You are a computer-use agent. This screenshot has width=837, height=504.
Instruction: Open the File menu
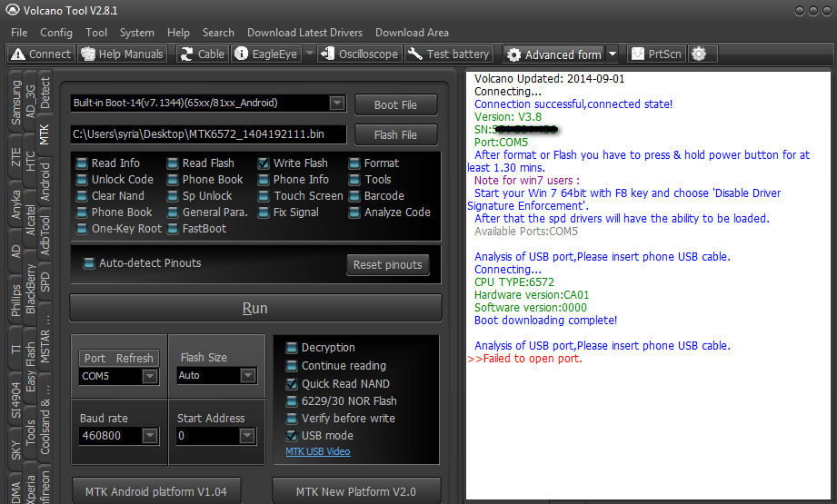point(19,33)
